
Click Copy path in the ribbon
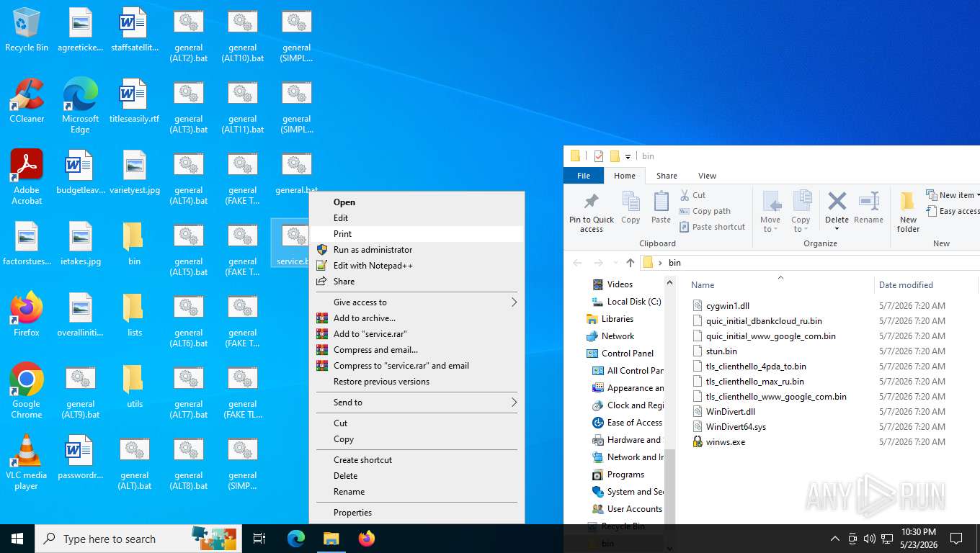705,211
